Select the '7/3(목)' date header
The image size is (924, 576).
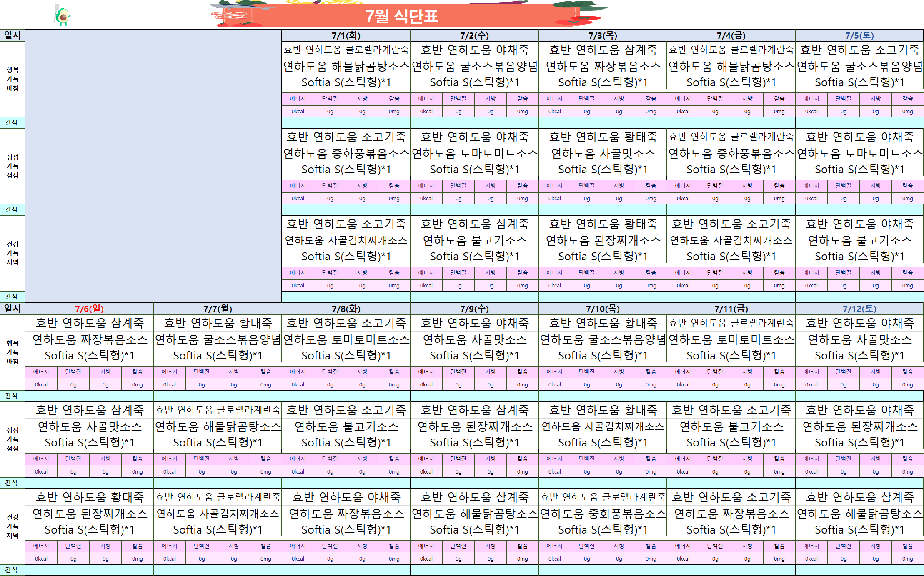603,36
